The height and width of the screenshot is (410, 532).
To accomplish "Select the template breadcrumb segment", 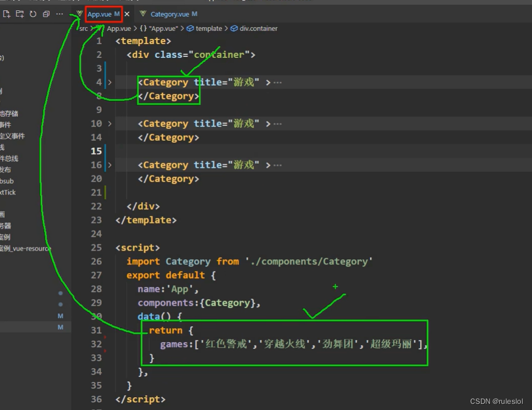I will click(x=208, y=28).
